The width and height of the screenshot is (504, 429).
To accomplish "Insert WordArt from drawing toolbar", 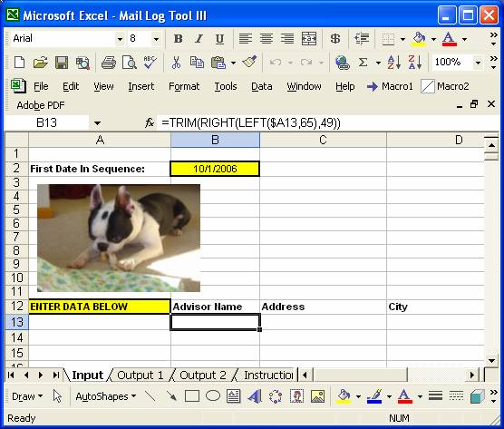I will (254, 396).
